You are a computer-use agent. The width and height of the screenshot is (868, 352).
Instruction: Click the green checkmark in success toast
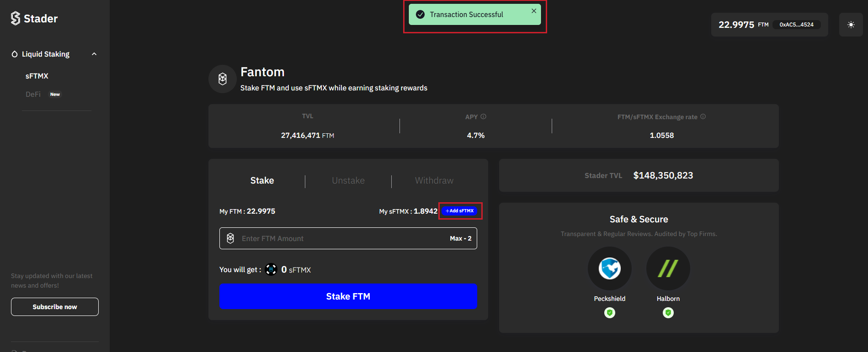[x=420, y=15]
